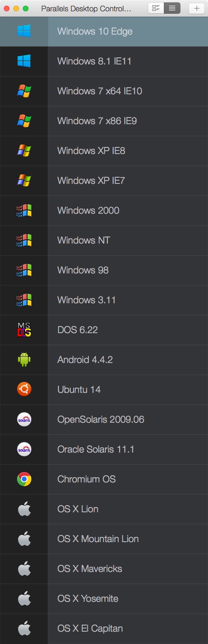208x644 pixels.
Task: Select the "OS X Lion" text
Action: (78, 509)
